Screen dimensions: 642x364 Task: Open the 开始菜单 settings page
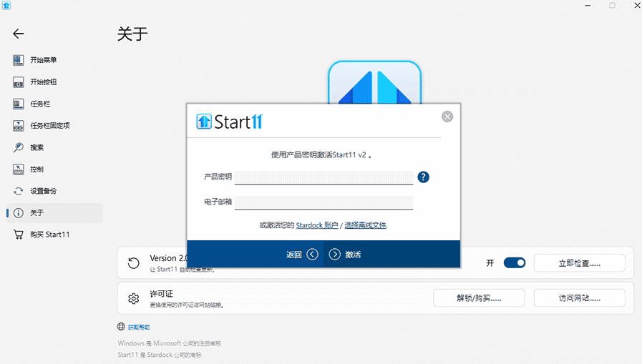pyautogui.click(x=55, y=60)
